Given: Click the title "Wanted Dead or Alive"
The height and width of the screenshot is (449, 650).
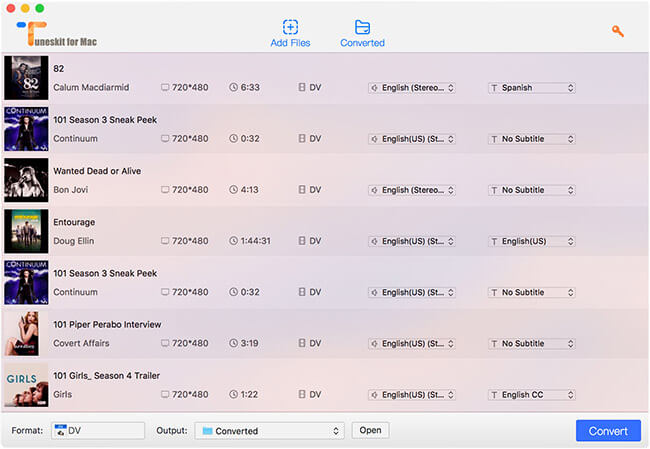Looking at the screenshot, I should pos(97,171).
